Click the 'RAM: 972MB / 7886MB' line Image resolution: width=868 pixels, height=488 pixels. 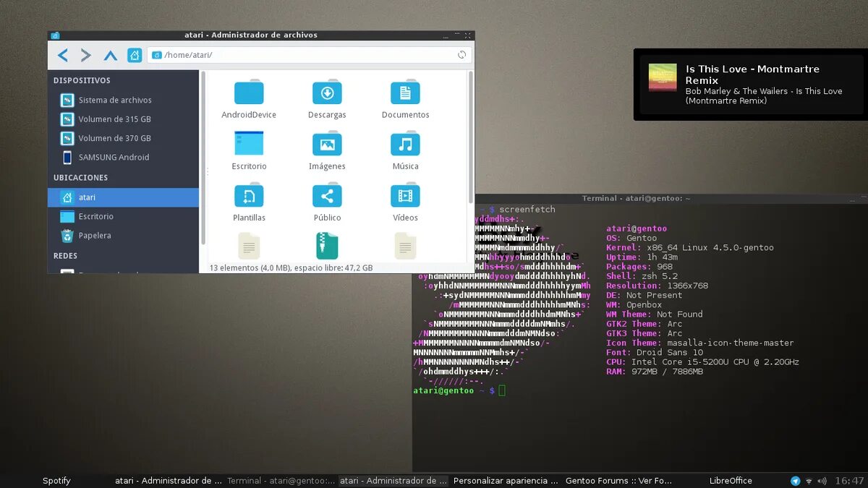654,372
